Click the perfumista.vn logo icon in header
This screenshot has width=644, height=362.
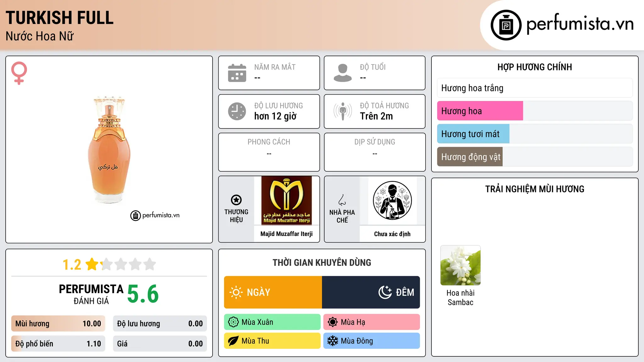click(x=506, y=25)
